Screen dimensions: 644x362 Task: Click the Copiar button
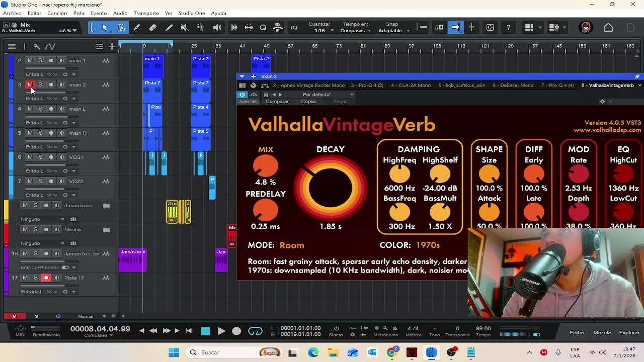308,102
